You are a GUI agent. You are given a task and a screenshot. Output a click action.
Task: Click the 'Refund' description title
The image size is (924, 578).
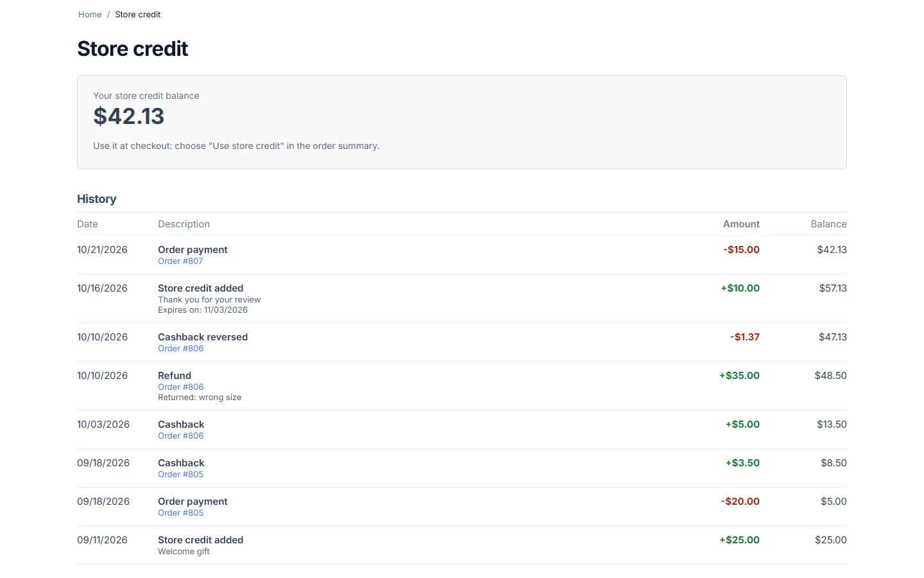click(175, 376)
